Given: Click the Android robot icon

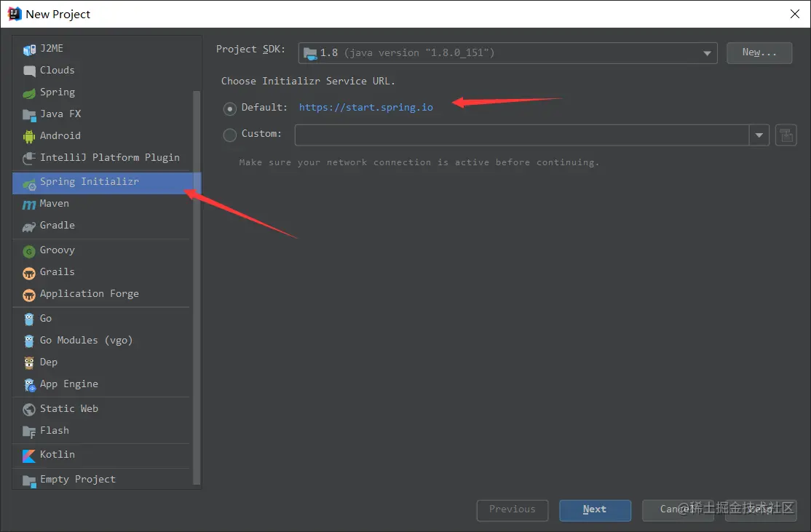Looking at the screenshot, I should click(x=29, y=137).
